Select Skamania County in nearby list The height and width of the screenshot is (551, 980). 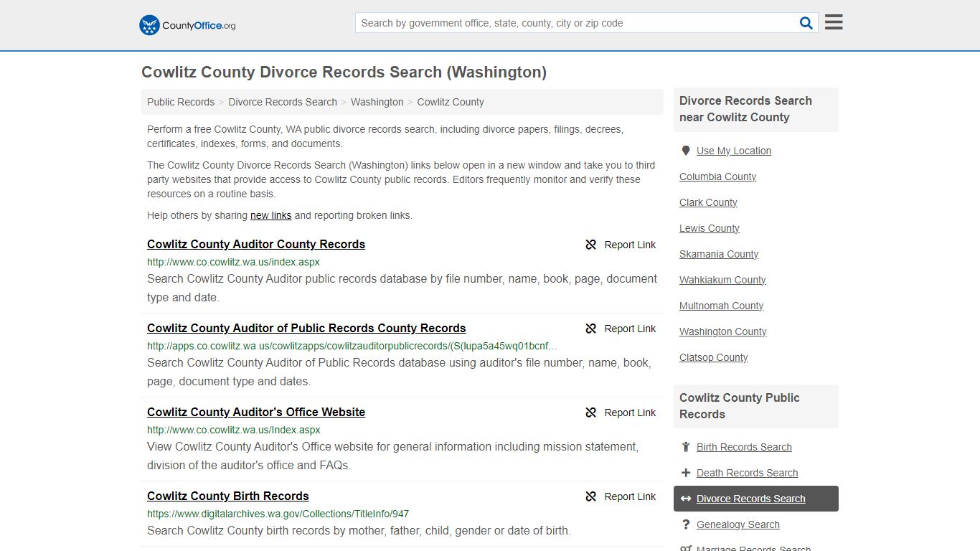coord(719,254)
